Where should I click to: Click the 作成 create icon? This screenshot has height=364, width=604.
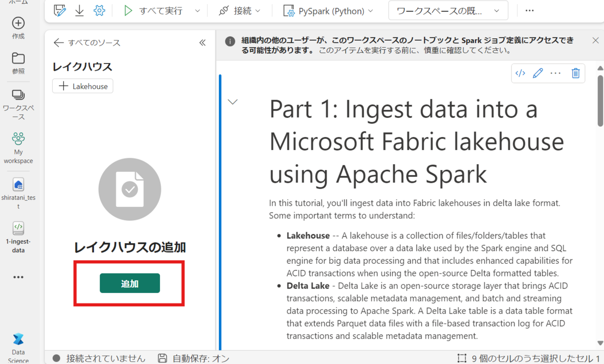click(x=18, y=28)
